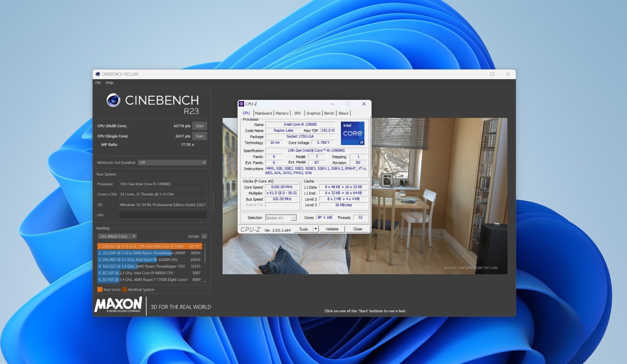Click the Info input field
Image resolution: width=627 pixels, height=364 pixels.
pos(163,215)
